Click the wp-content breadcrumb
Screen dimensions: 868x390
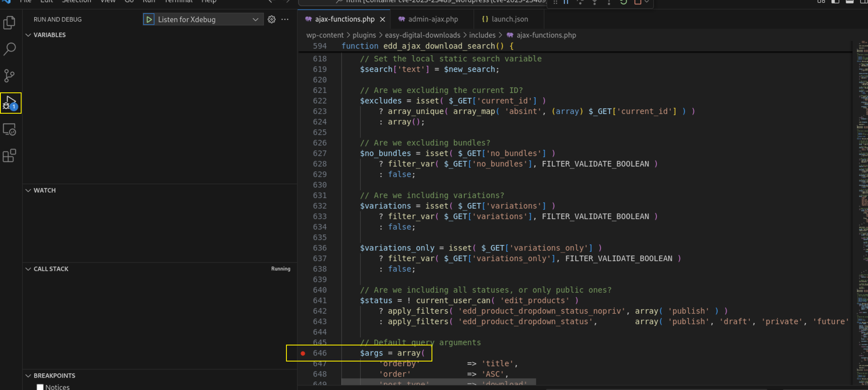(325, 35)
